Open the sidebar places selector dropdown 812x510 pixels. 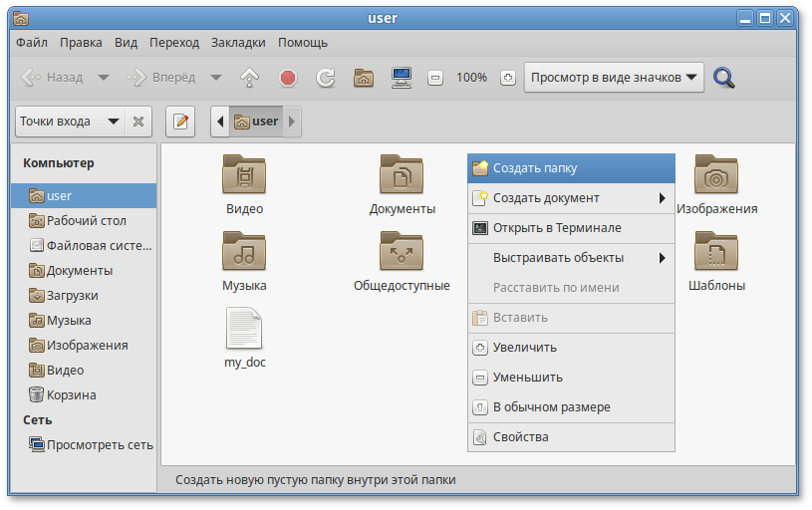(69, 122)
